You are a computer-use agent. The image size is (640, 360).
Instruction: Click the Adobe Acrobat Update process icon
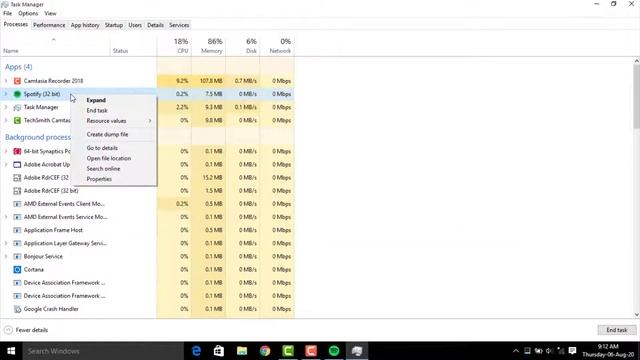tap(17, 164)
